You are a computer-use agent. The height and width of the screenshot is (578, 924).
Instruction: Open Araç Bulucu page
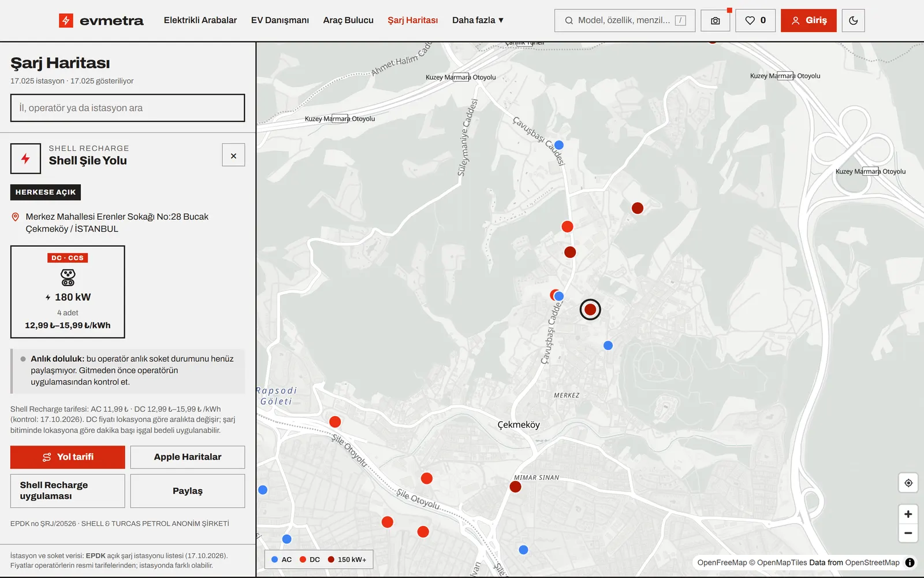pyautogui.click(x=348, y=20)
